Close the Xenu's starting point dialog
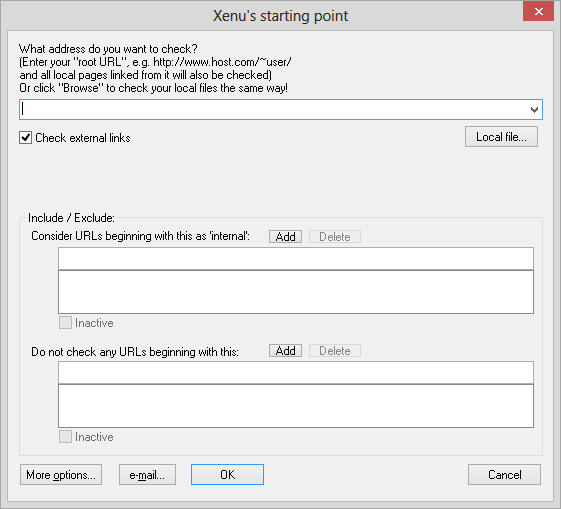The height and width of the screenshot is (509, 561). 538,11
